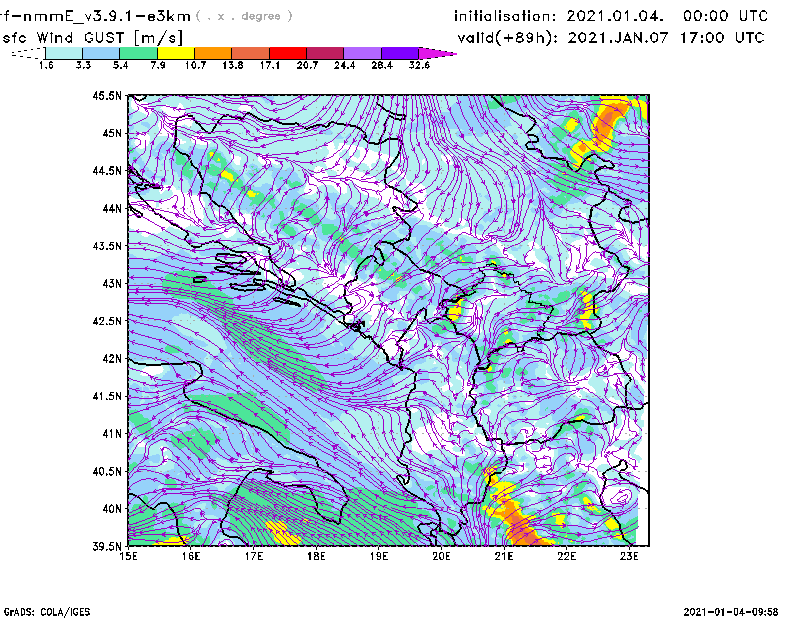Click the legend value 17.1
Screen dimensions: 800x618
tap(270, 65)
